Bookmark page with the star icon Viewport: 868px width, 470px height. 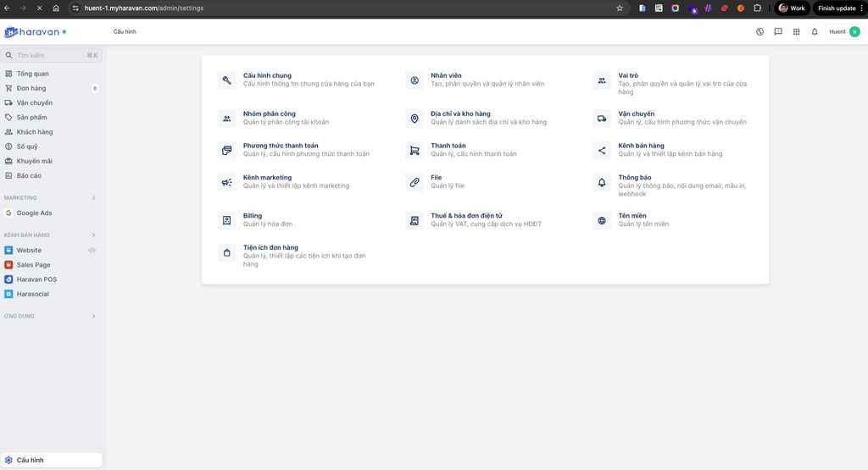coord(620,8)
